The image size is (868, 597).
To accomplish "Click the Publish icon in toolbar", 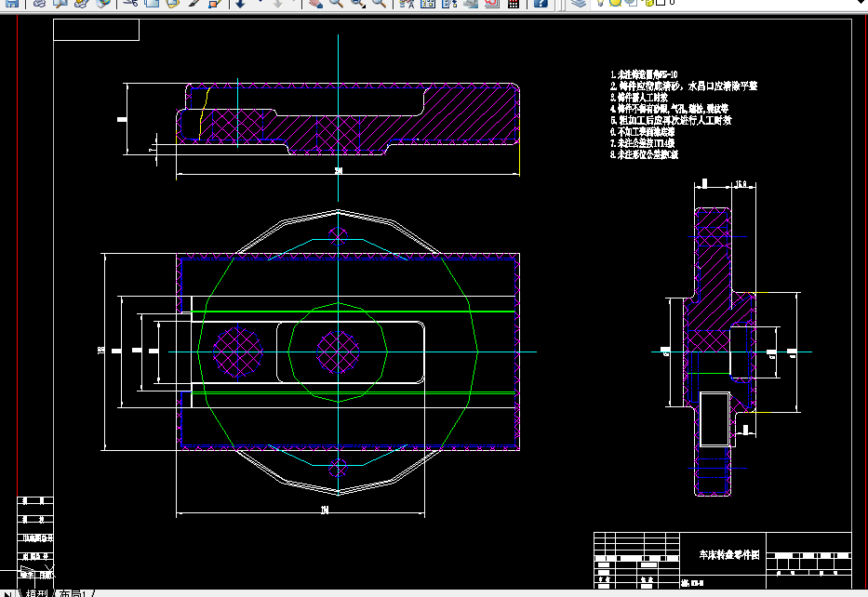I will 81,4.
